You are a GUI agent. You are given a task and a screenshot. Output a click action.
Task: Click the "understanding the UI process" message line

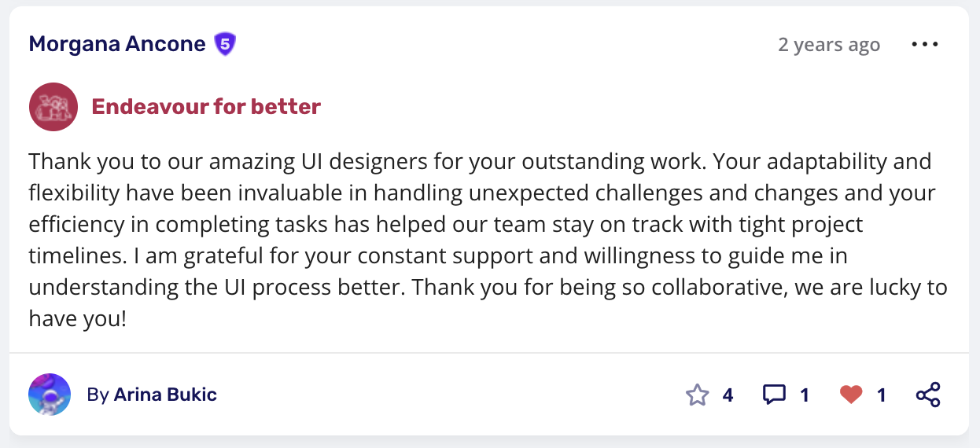[488, 288]
